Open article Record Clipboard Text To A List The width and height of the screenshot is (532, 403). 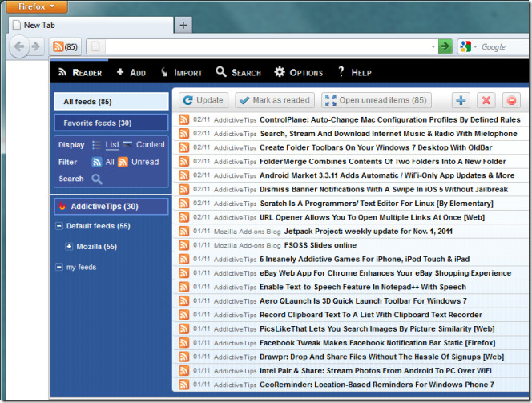tap(371, 315)
